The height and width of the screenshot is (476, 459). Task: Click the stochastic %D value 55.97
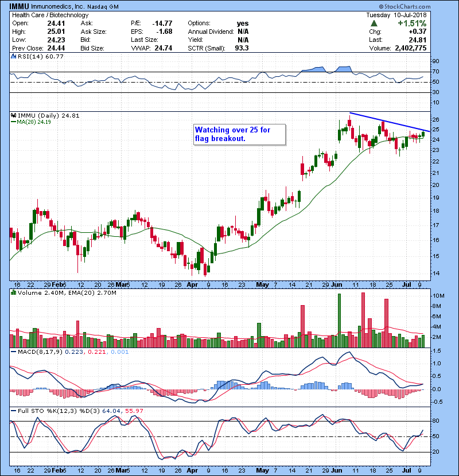[x=134, y=411]
